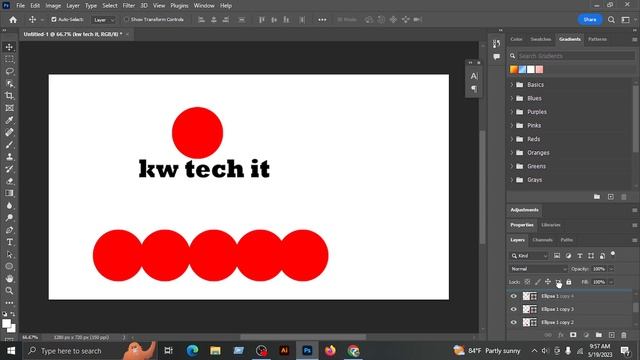Expand the Greens gradient folder

click(x=512, y=166)
